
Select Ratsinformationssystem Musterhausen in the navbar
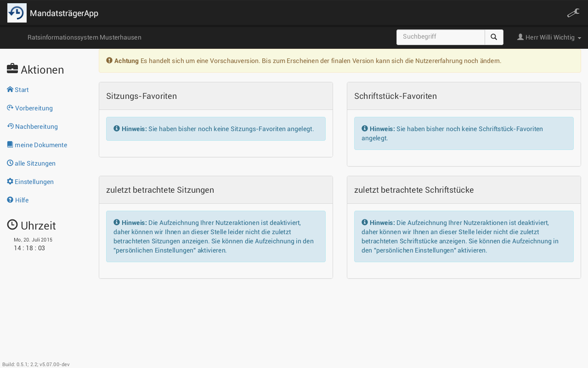point(85,37)
